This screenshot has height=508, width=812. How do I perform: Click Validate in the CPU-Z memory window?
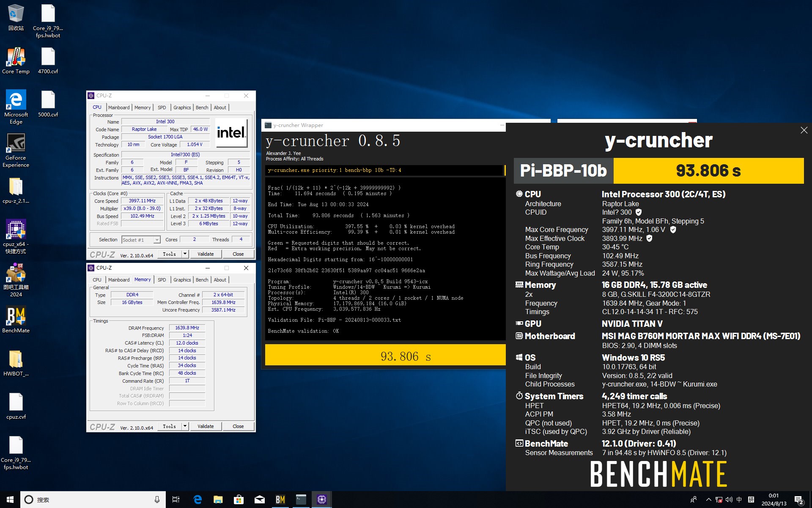(206, 426)
